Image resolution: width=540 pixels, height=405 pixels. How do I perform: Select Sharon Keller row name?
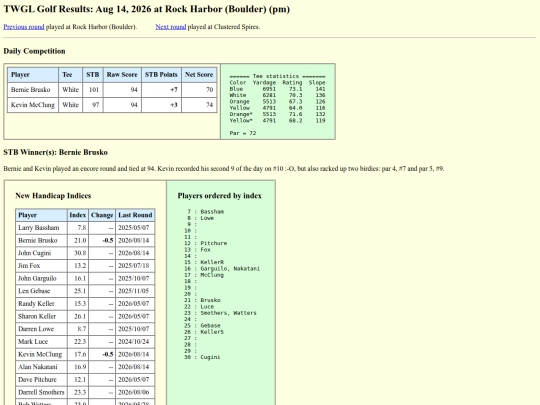tap(37, 316)
